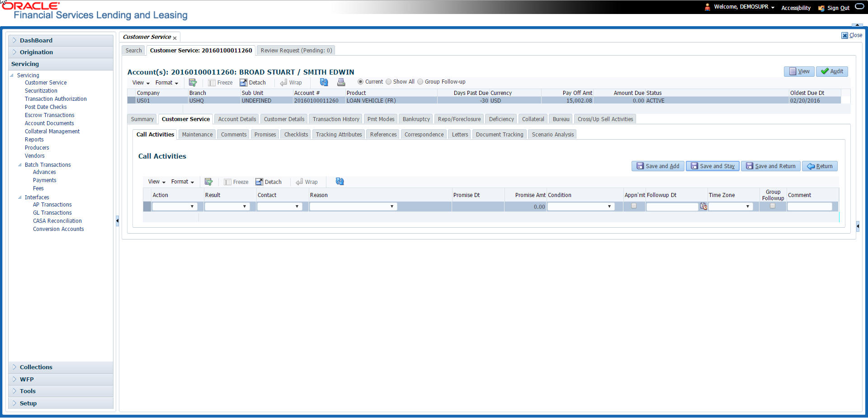
Task: Click the print icon in accounts toolbar
Action: [x=341, y=82]
